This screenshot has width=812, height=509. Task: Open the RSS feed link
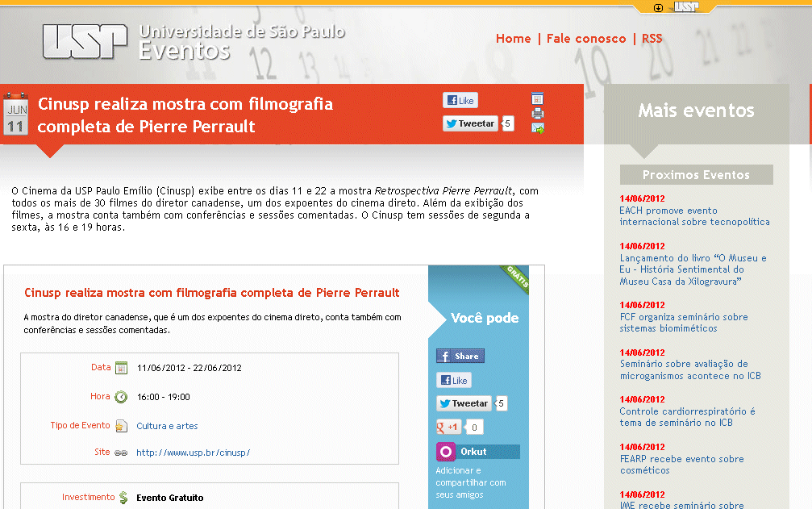tap(652, 39)
